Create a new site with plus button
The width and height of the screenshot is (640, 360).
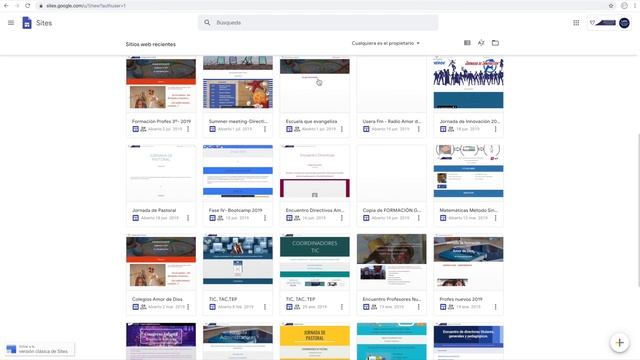tap(619, 342)
